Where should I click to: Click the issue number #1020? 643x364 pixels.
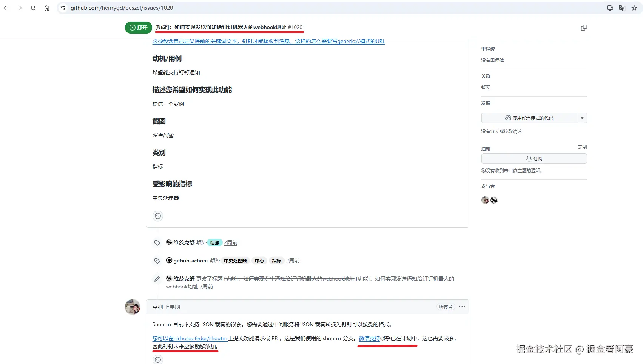point(295,28)
